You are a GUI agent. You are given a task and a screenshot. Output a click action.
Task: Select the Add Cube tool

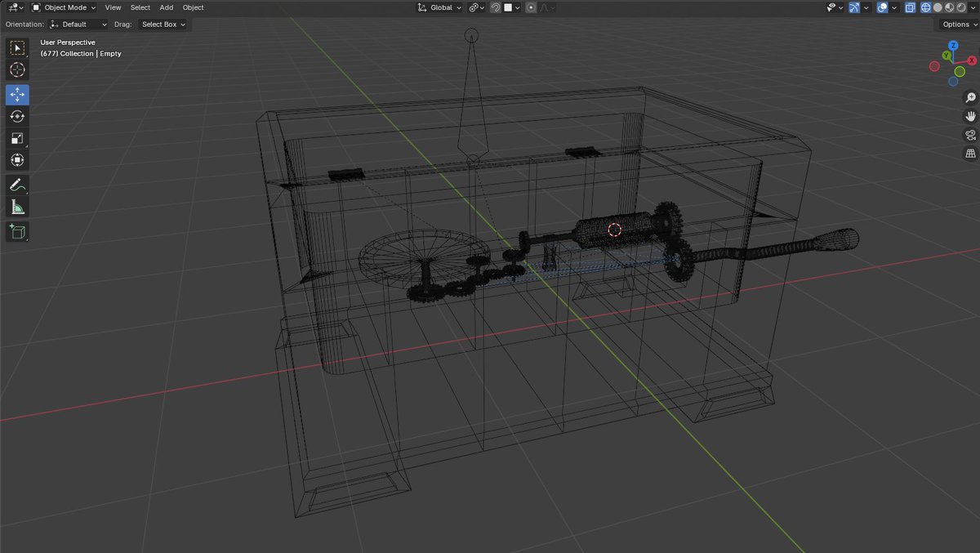[17, 232]
